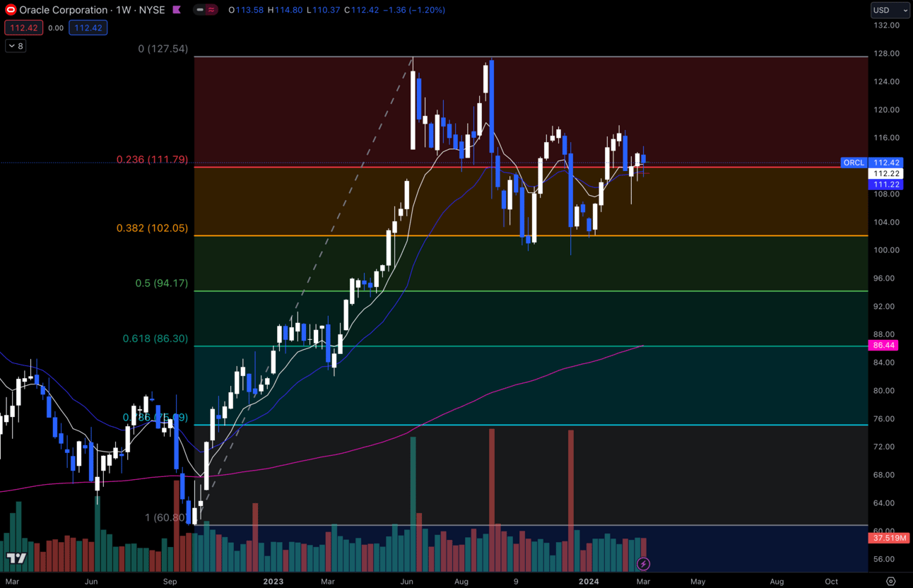Click the ORCL price label tag
913x588 pixels.
point(854,163)
